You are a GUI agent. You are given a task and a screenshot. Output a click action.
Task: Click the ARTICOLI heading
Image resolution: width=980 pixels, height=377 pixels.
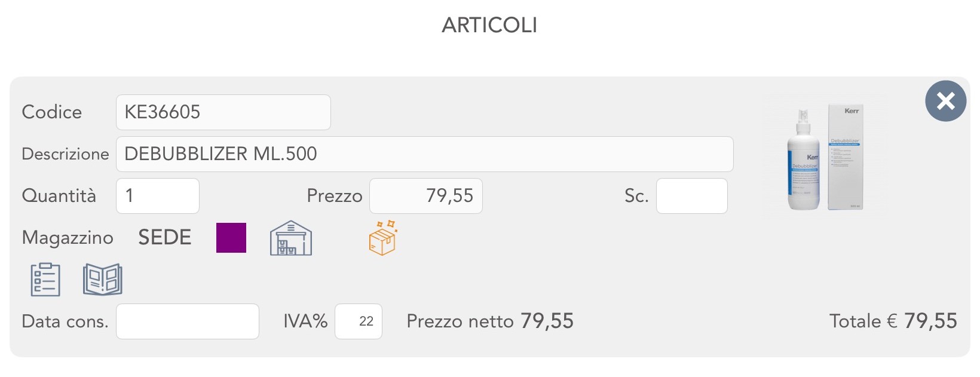point(489,25)
